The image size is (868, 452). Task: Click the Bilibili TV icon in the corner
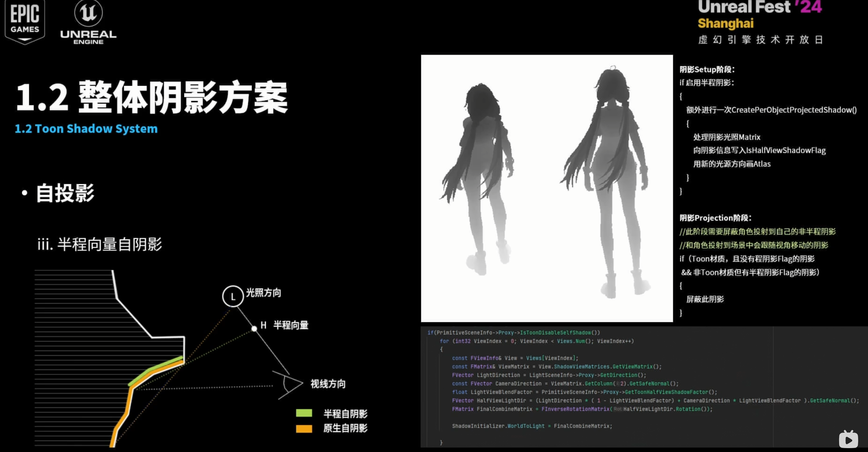(x=848, y=440)
